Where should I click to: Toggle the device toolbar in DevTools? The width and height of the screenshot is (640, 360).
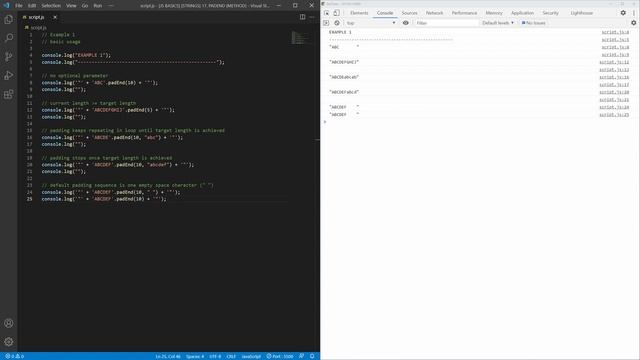[x=336, y=13]
